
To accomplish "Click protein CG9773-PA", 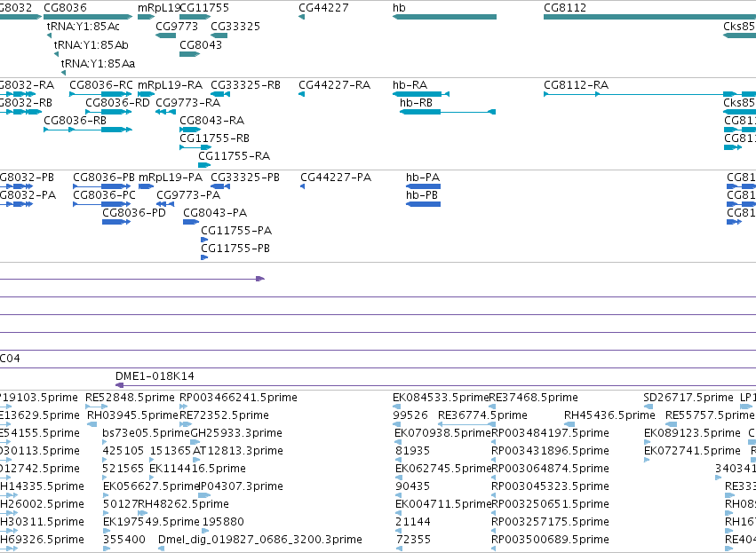I will tap(188, 195).
